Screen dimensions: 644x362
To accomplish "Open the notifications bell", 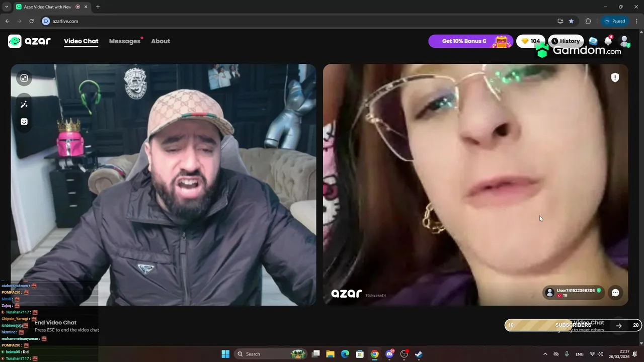I will tap(608, 41).
